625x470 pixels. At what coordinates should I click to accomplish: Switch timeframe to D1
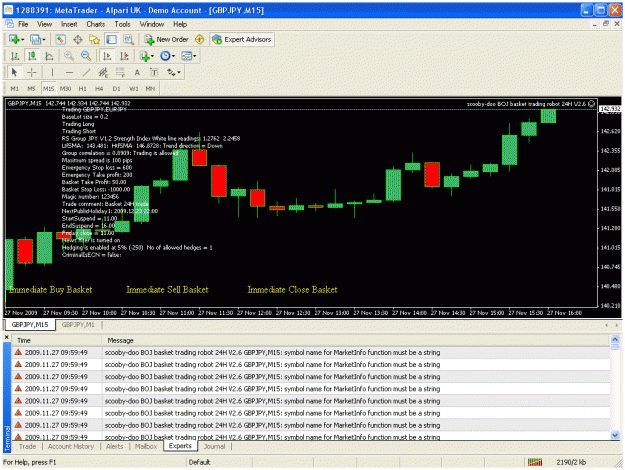[116, 88]
